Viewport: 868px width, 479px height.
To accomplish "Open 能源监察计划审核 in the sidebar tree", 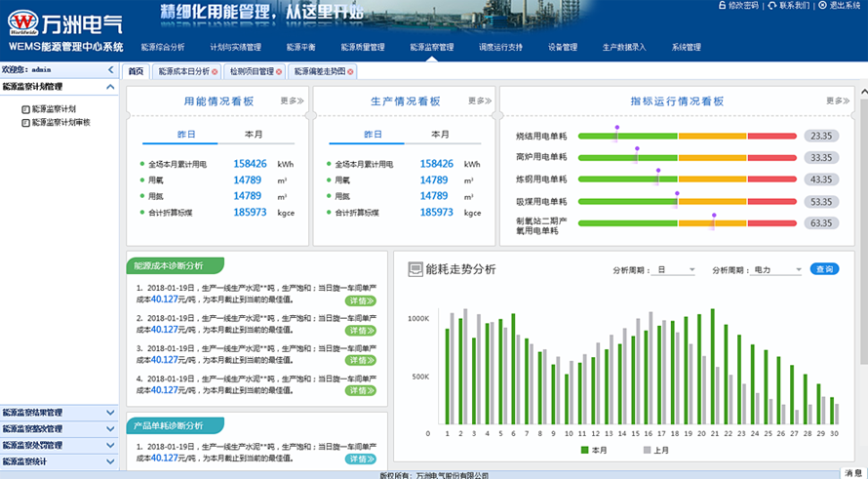I will [x=59, y=123].
